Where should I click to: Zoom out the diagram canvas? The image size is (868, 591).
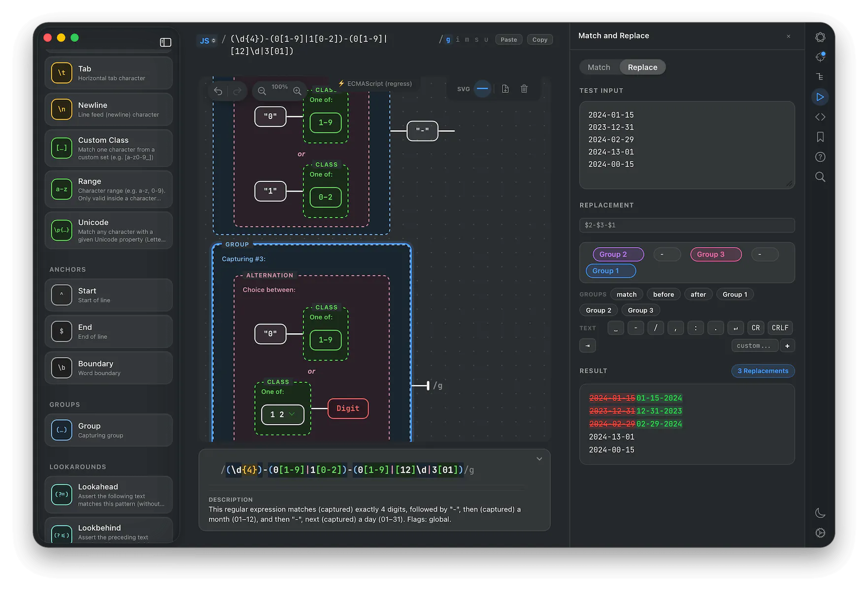262,91
